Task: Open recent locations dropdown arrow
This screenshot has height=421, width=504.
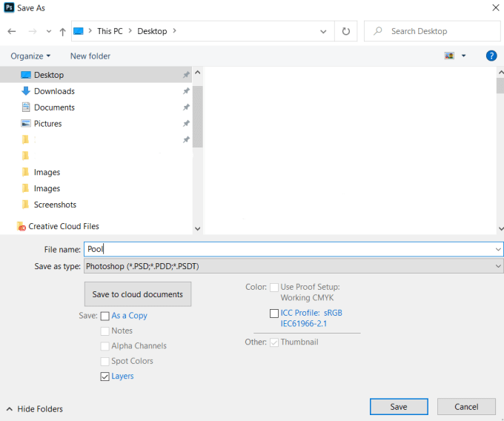Action: [49, 31]
